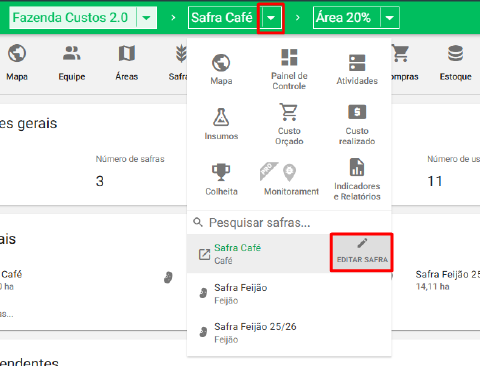
Task: Open Mapa in the safra dropdown panel
Action: coord(221,69)
